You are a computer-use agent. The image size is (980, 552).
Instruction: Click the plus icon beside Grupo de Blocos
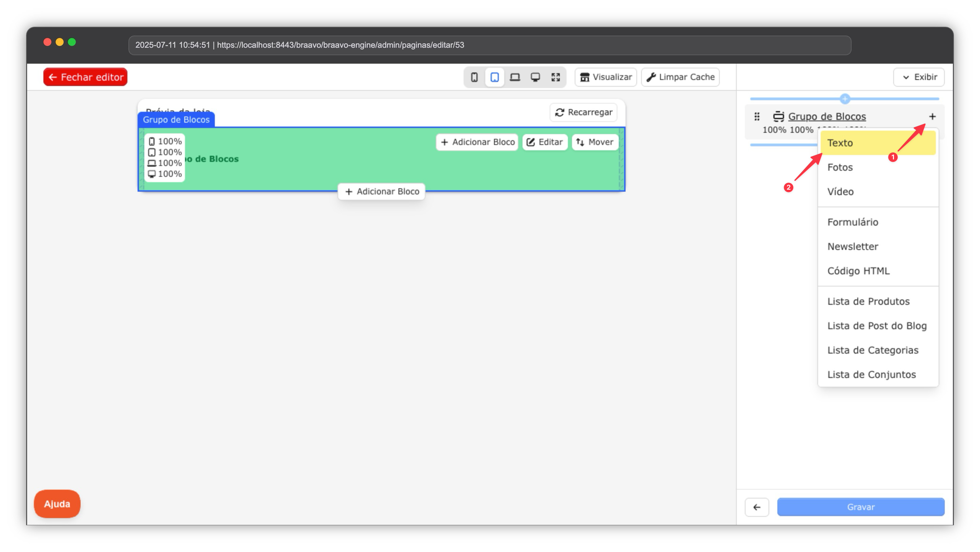(932, 117)
